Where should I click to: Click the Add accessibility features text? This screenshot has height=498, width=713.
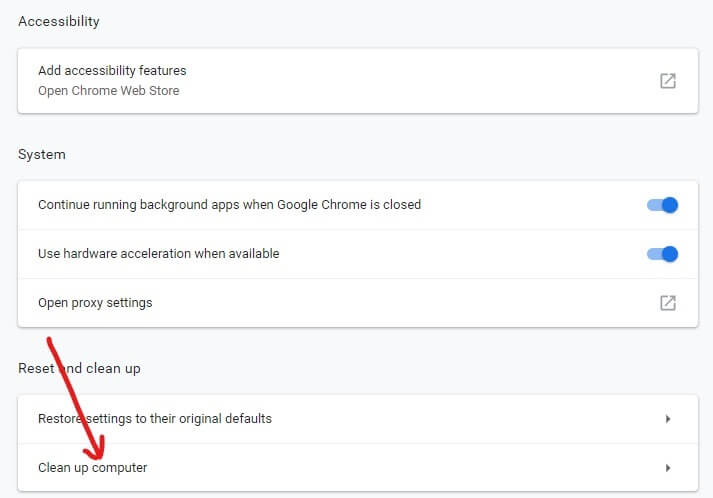click(x=112, y=71)
